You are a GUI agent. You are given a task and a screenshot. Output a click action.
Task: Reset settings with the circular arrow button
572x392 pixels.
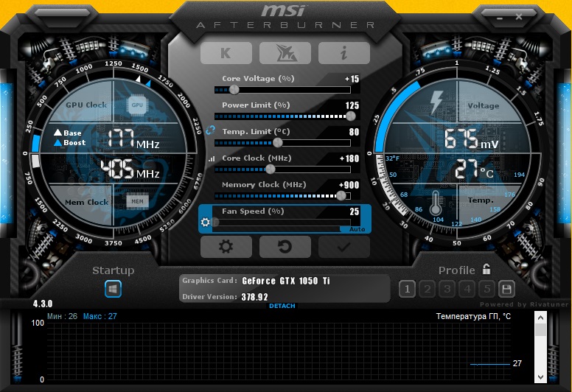[x=285, y=247]
